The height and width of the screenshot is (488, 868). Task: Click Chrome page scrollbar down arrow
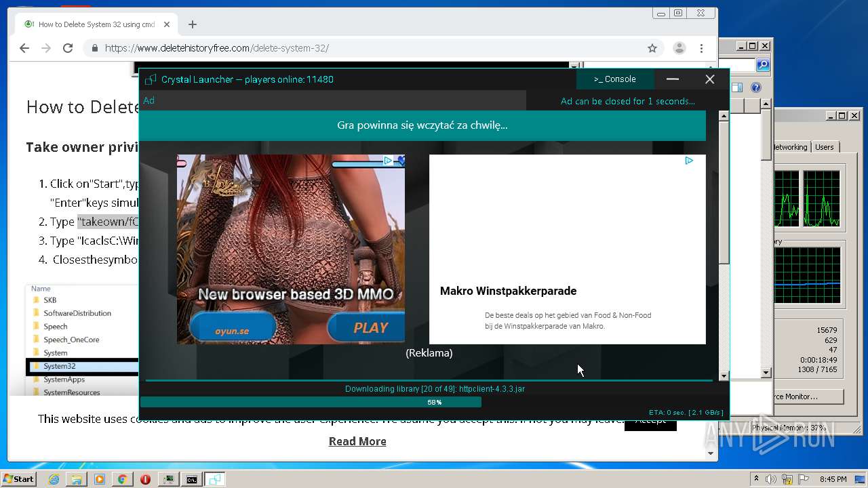point(711,453)
